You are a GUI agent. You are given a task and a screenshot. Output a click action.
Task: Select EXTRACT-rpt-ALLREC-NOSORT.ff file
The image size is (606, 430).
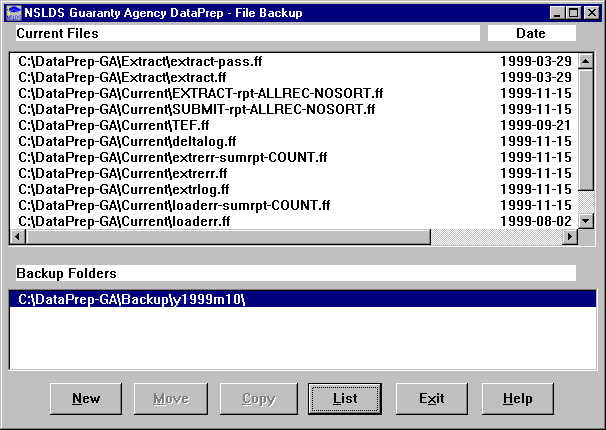(x=294, y=93)
